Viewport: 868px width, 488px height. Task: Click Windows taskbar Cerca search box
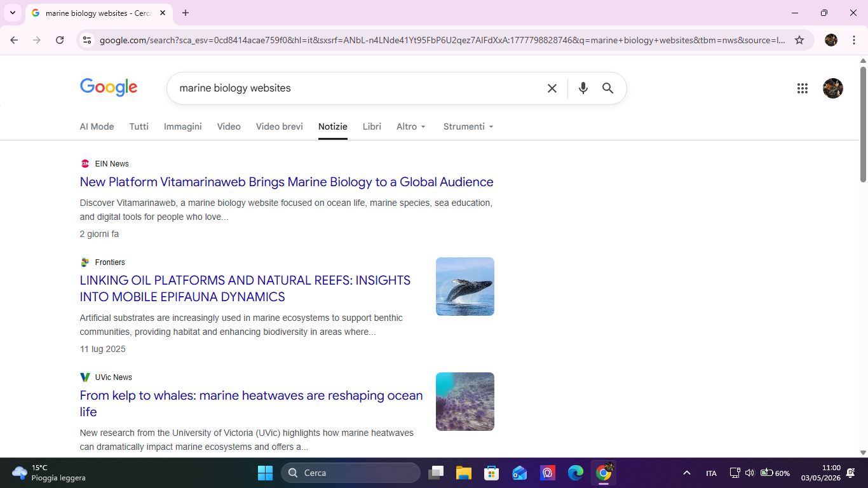pyautogui.click(x=351, y=473)
